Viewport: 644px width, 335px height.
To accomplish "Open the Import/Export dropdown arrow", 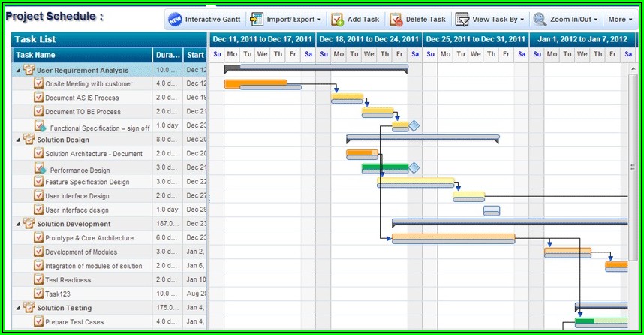I will (x=319, y=20).
